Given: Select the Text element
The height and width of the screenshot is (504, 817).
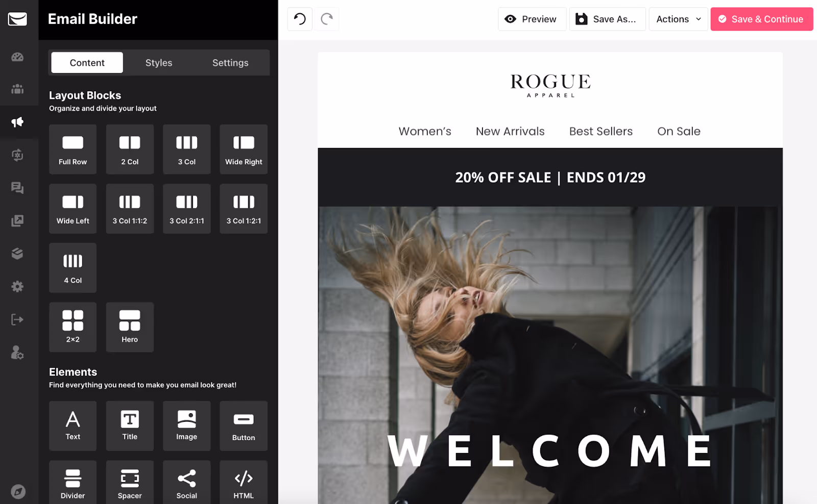Looking at the screenshot, I should point(73,426).
